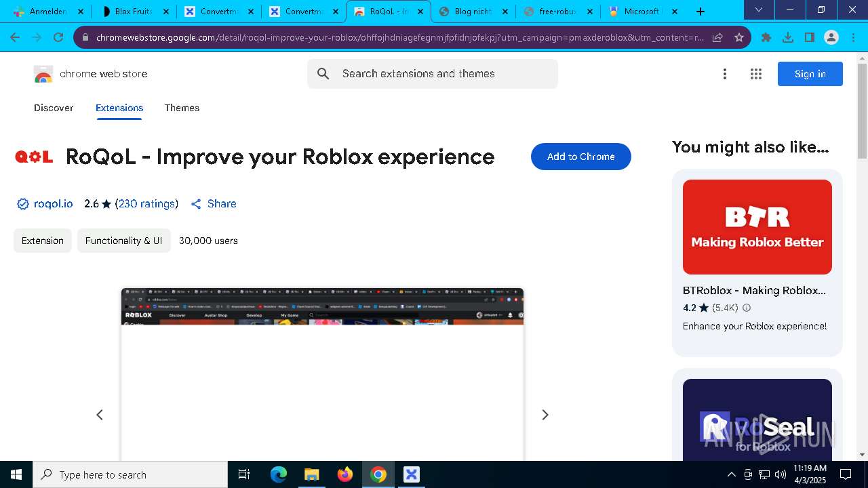868x488 pixels.
Task: Open the RoSeal recommendation card
Action: (x=757, y=415)
